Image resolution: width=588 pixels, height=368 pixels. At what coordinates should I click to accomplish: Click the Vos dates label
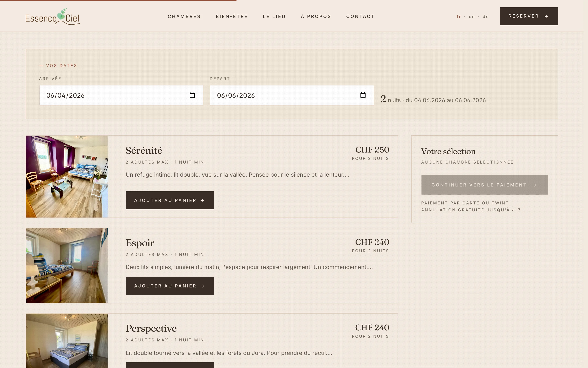(58, 66)
